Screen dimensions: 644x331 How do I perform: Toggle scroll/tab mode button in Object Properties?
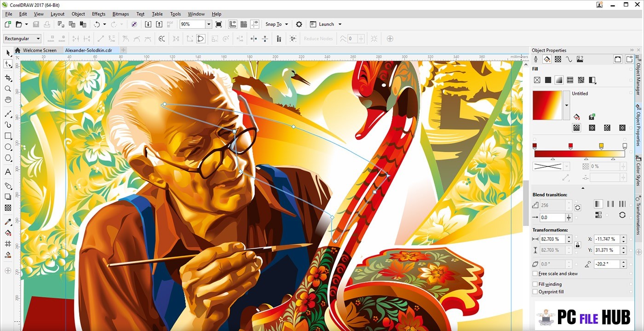click(x=618, y=59)
